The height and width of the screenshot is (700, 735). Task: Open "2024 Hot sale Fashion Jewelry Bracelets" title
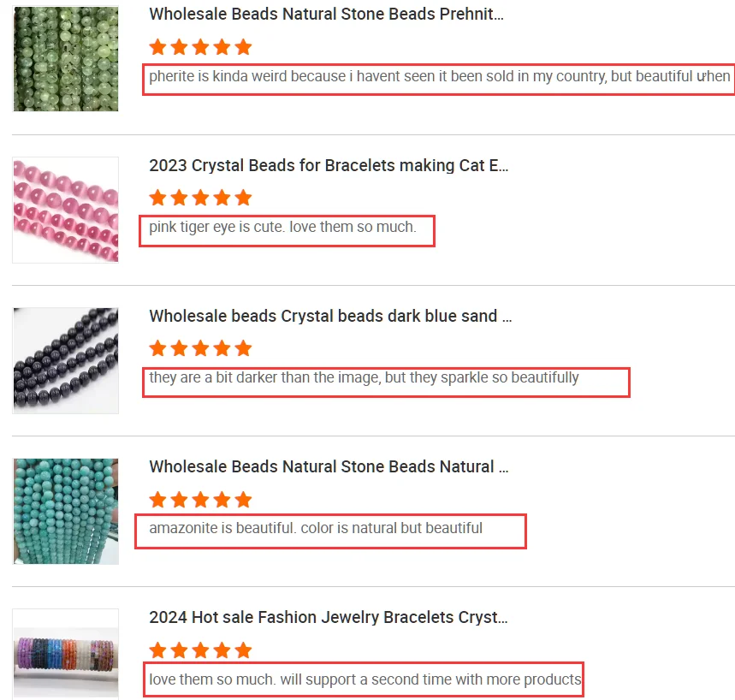coord(328,617)
